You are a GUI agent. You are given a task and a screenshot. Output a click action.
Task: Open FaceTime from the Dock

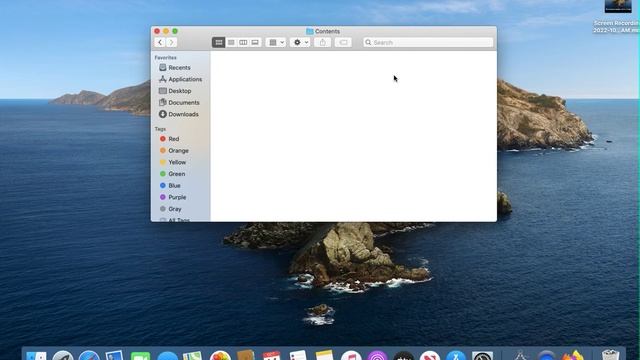coord(140,356)
